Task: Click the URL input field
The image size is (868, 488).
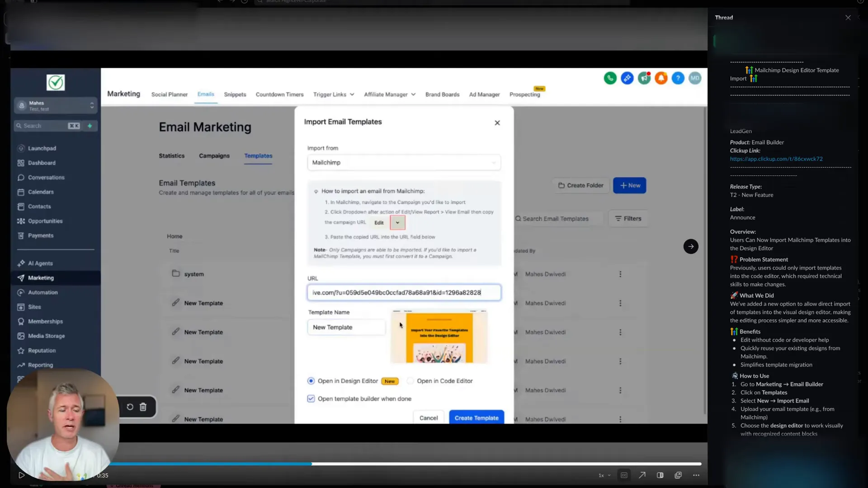Action: (x=404, y=292)
